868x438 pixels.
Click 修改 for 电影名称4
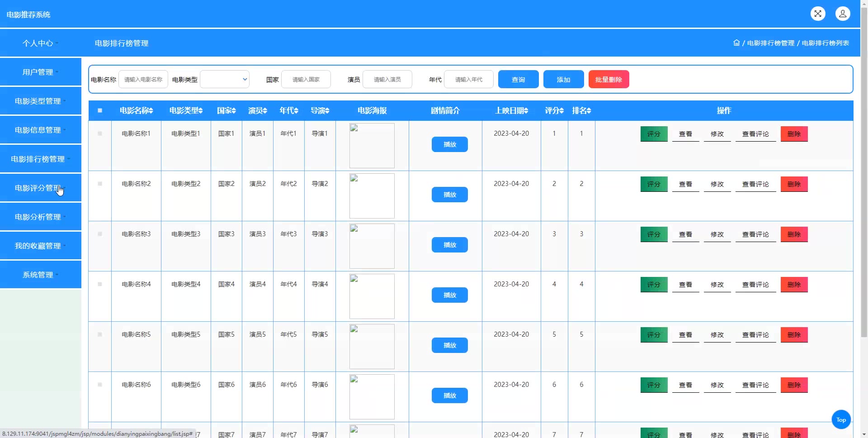pyautogui.click(x=717, y=285)
